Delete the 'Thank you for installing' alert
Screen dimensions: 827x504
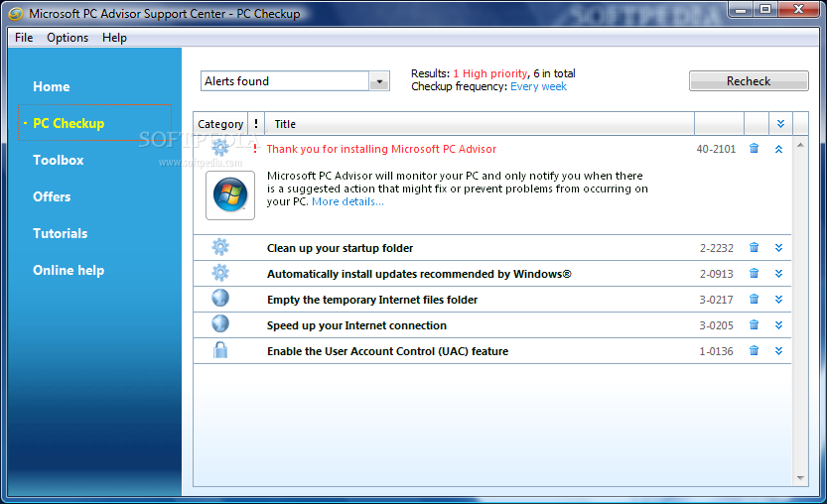[x=755, y=149]
